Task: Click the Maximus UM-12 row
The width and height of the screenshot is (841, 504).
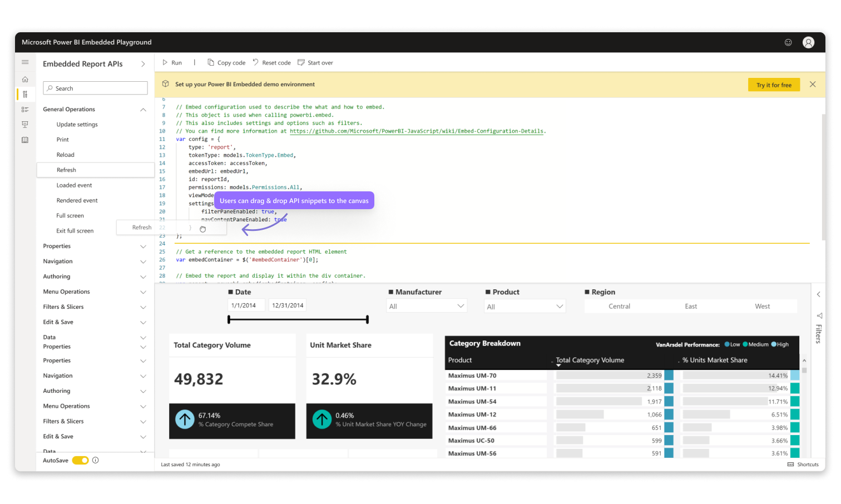Action: [623, 414]
